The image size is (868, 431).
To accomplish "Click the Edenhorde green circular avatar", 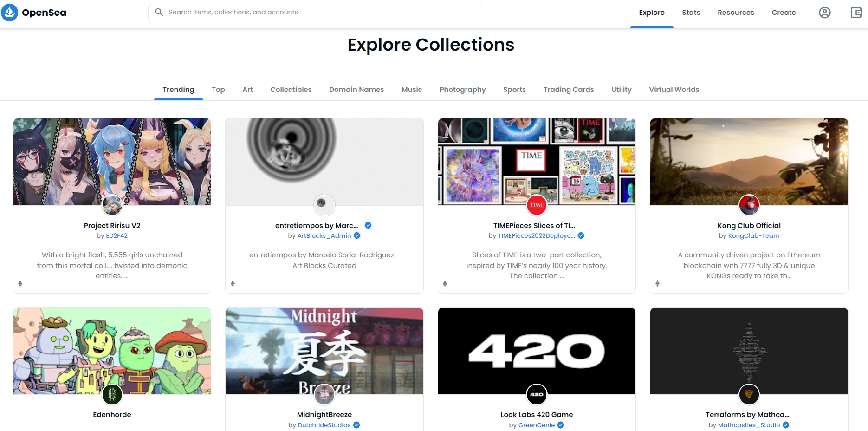I will pos(112,394).
